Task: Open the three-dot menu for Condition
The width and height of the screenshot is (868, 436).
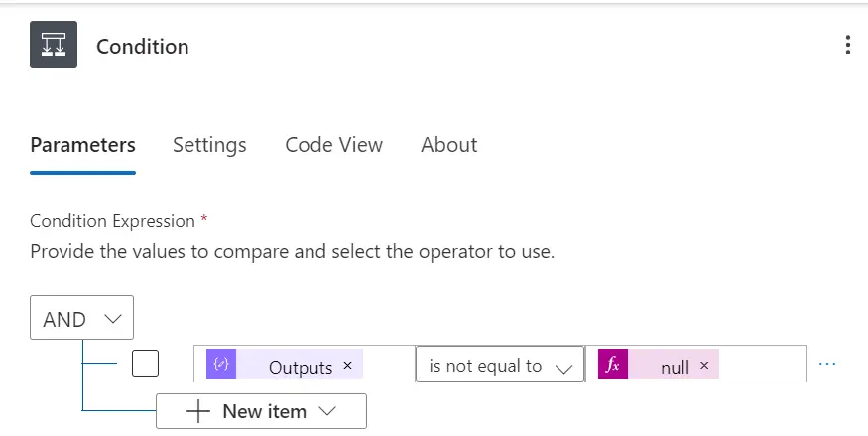Action: pyautogui.click(x=847, y=45)
